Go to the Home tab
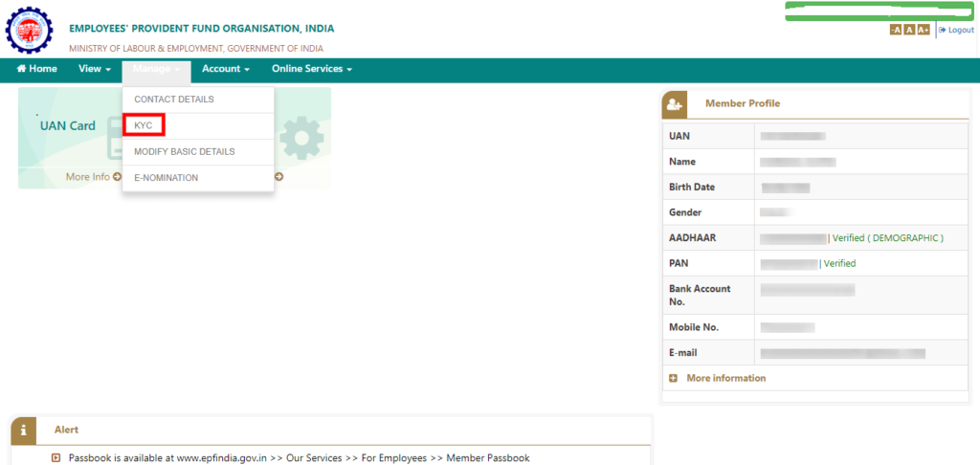Image resolution: width=980 pixels, height=465 pixels. [37, 69]
